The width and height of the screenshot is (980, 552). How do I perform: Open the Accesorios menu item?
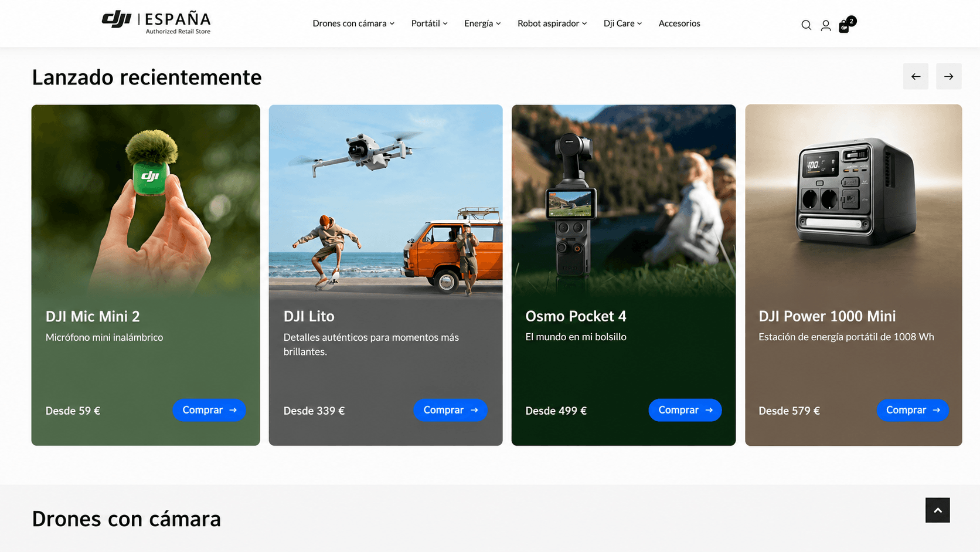coord(679,23)
